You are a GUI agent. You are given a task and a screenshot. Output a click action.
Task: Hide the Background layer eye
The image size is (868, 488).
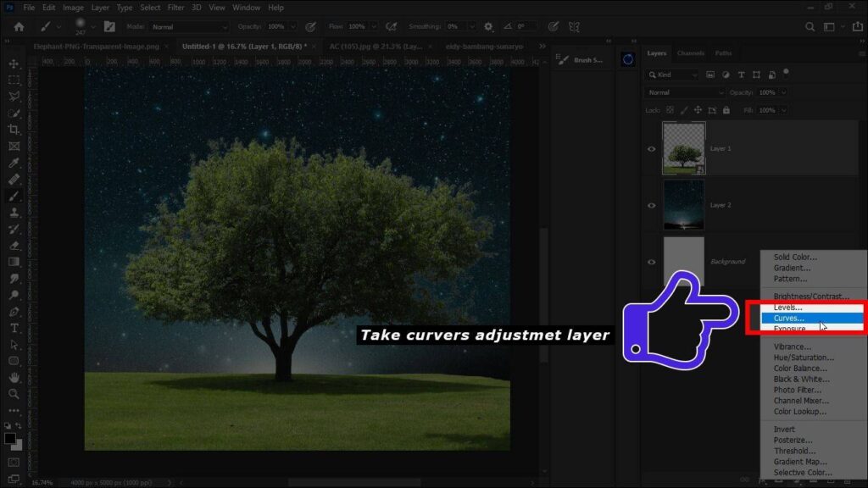(x=652, y=262)
